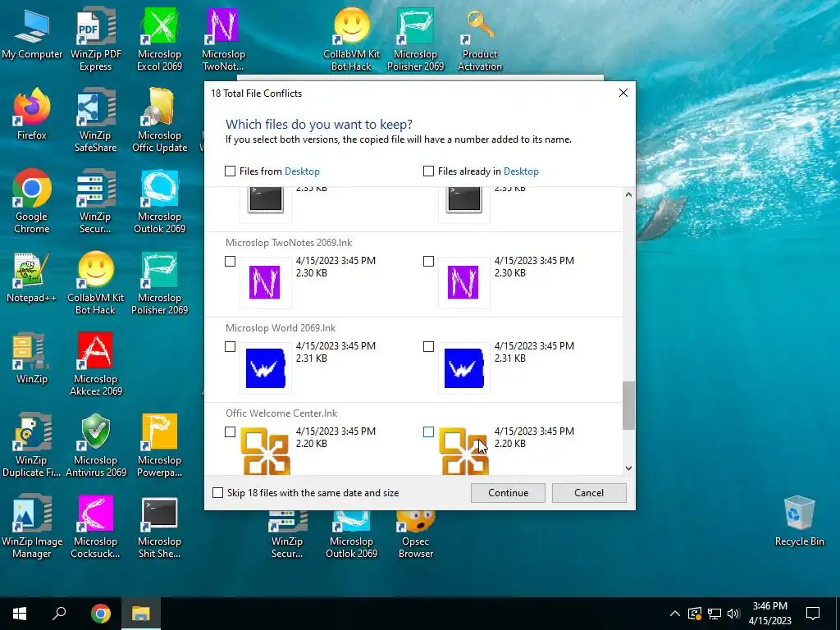
Task: Click the Continue button
Action: tap(508, 493)
